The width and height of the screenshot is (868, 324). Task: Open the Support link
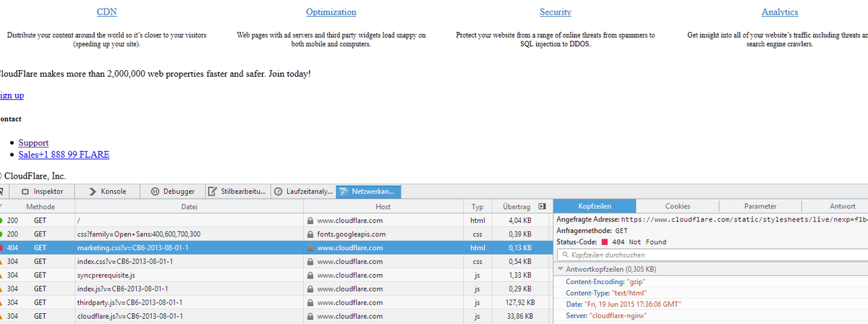33,142
